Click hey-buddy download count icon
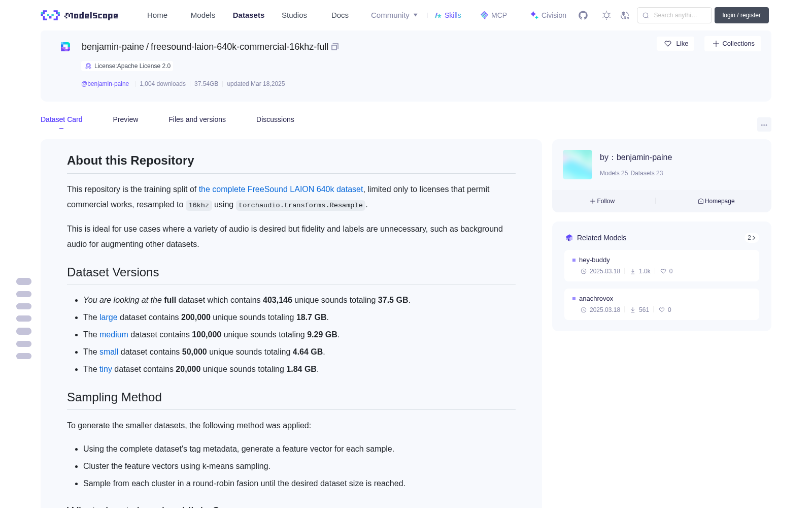Screen dimensions: 812x508 (633, 271)
